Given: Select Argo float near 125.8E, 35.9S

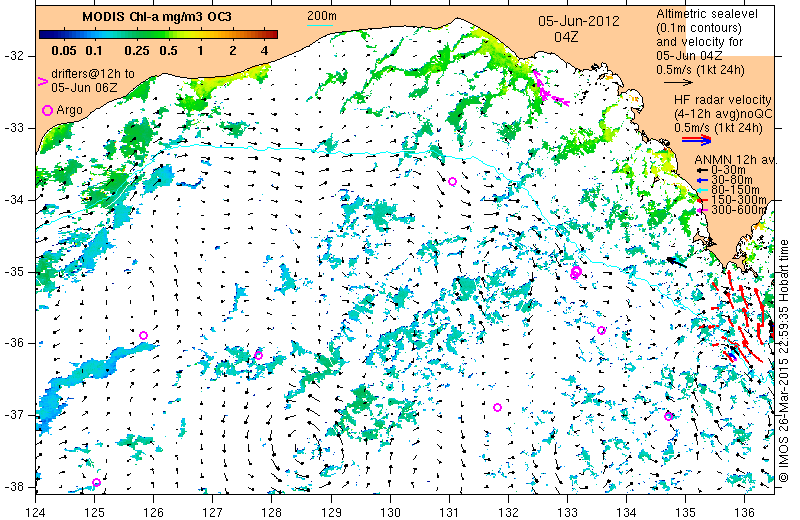Looking at the screenshot, I should (143, 335).
